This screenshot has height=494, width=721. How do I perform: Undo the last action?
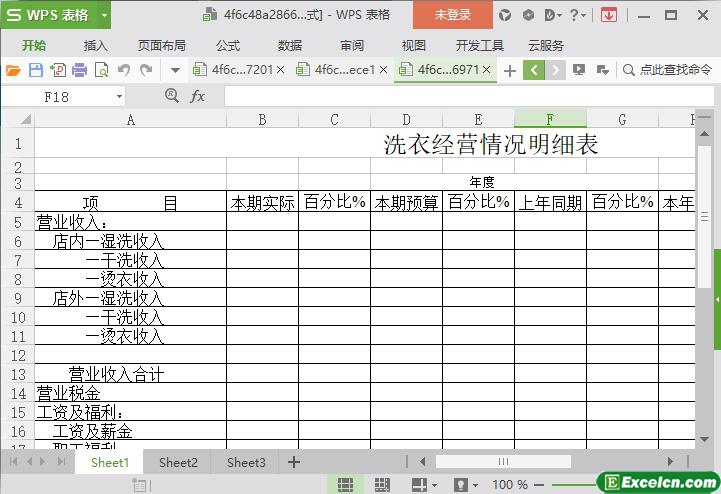tap(123, 70)
